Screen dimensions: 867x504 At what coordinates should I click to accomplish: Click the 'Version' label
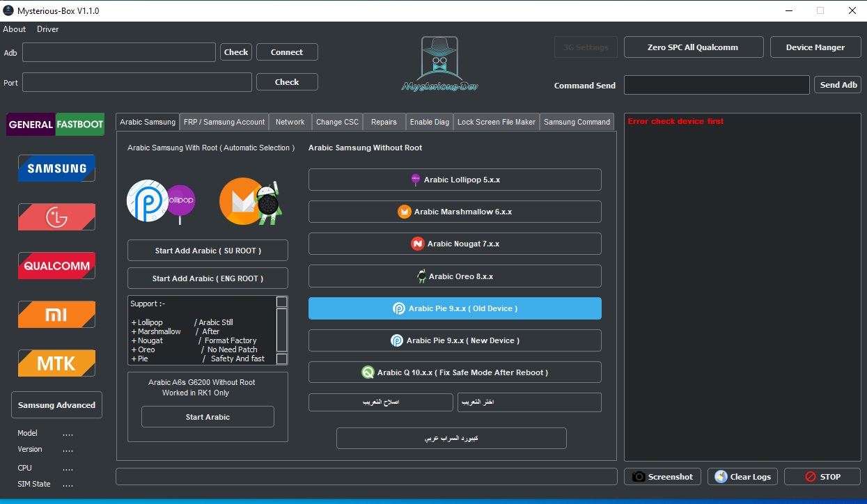(x=30, y=449)
